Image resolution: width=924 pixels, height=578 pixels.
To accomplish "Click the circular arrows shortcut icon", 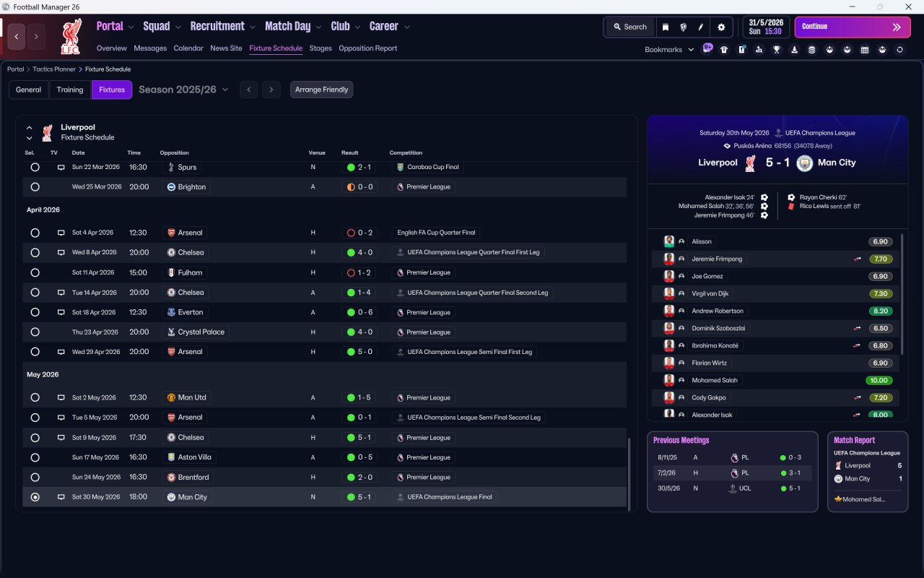I will point(899,50).
